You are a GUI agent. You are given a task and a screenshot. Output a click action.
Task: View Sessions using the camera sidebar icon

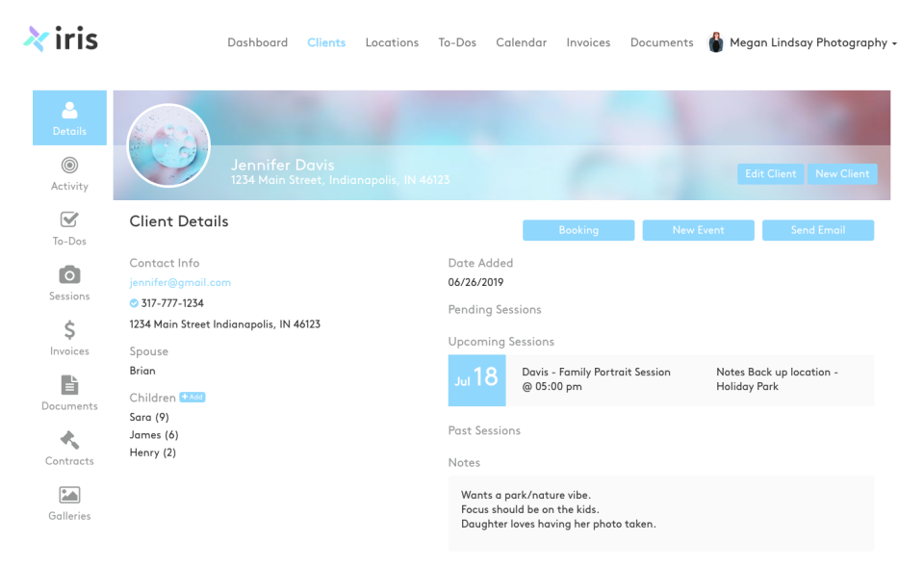(x=68, y=281)
